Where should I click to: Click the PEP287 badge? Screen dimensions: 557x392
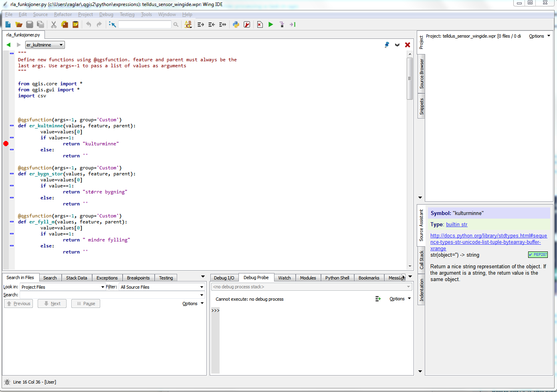pyautogui.click(x=538, y=255)
